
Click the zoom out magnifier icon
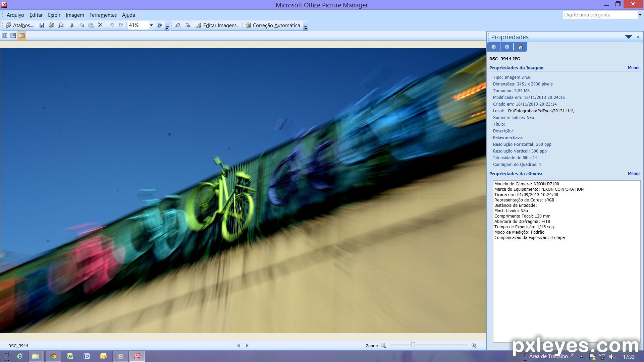pyautogui.click(x=383, y=346)
